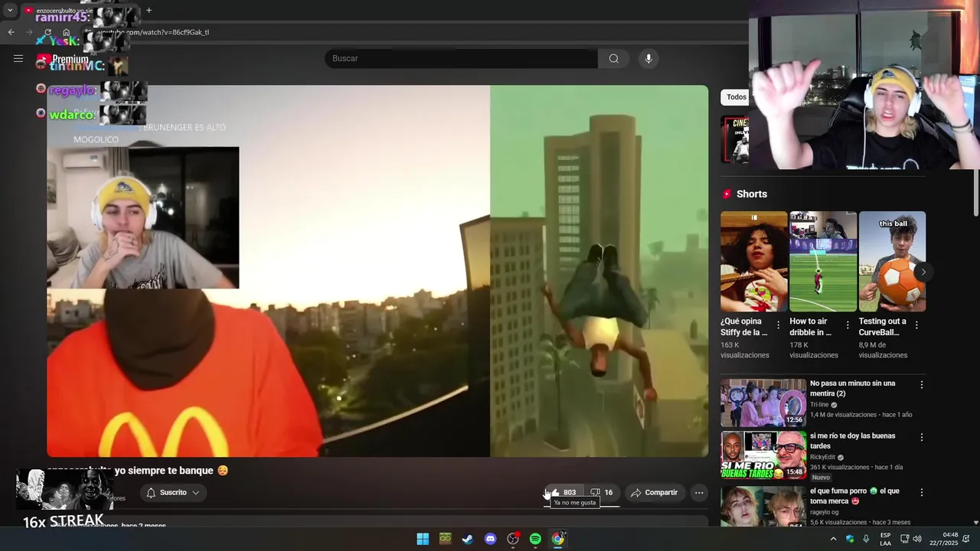Open the How to air dribble short
The height and width of the screenshot is (551, 980).
point(823,262)
